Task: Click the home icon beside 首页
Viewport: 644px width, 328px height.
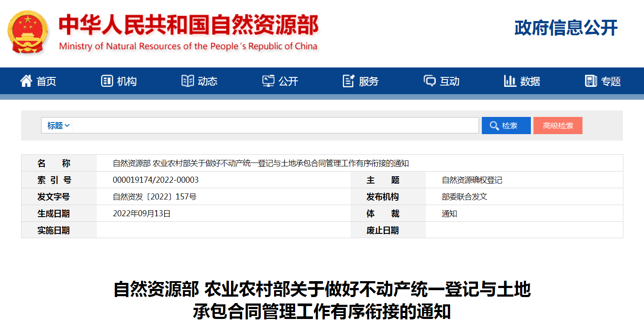Action: pos(26,81)
